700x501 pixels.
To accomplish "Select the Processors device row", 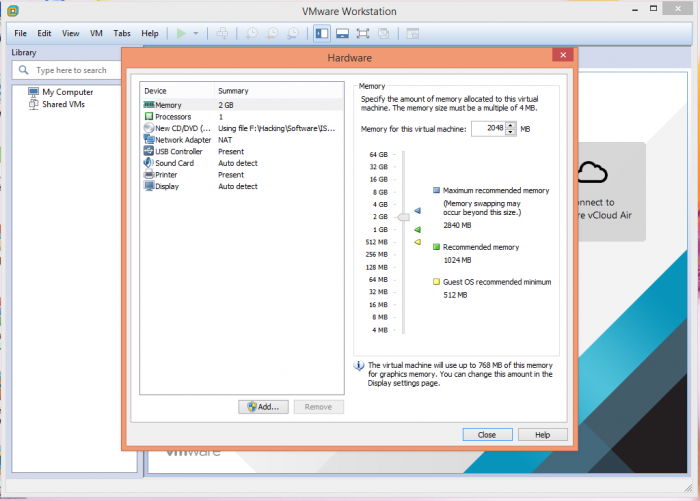I will click(242, 117).
